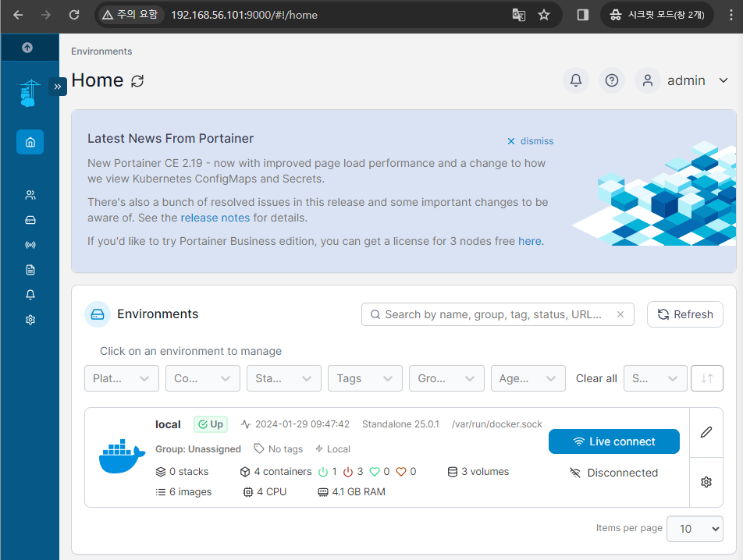Expand the sidebar with double chevron

coord(57,87)
